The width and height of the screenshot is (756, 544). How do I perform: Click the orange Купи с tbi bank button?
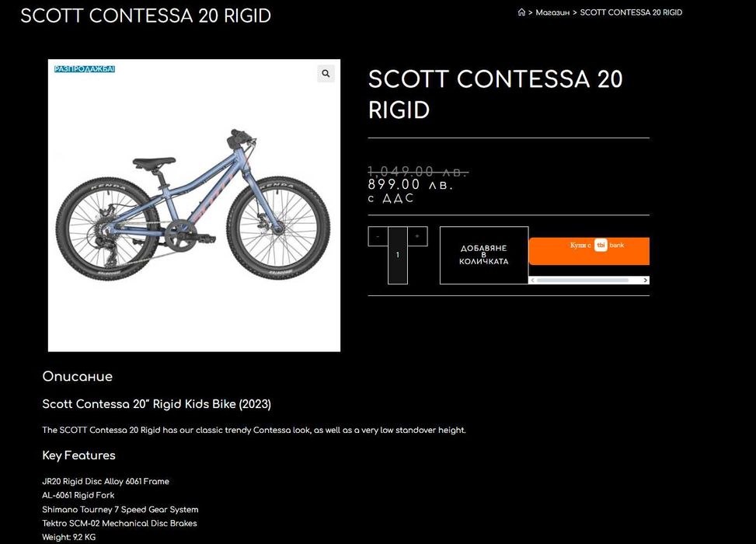click(x=588, y=250)
